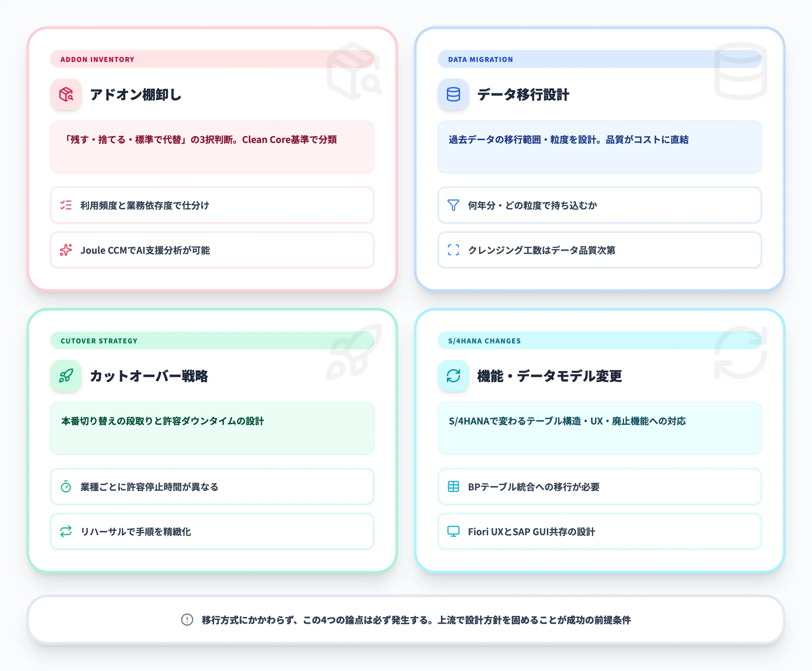The width and height of the screenshot is (812, 671).
Task: Click the monitor icon next to Fiori UXとSAP GUI共存の設計
Action: pos(453,532)
